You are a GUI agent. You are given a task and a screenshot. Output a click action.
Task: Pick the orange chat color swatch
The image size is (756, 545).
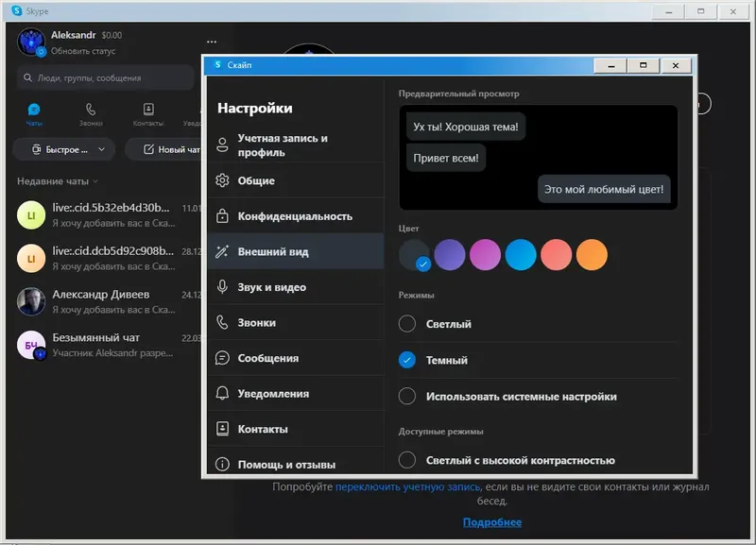click(x=592, y=256)
